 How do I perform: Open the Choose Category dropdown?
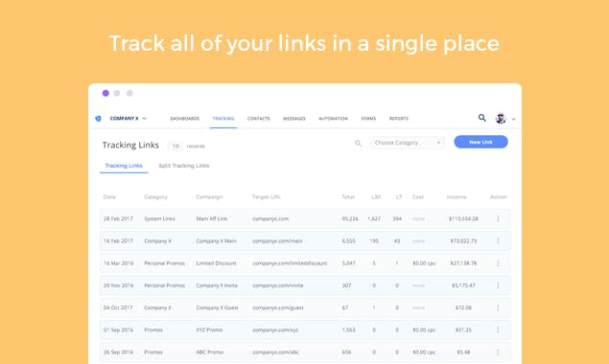coord(407,143)
